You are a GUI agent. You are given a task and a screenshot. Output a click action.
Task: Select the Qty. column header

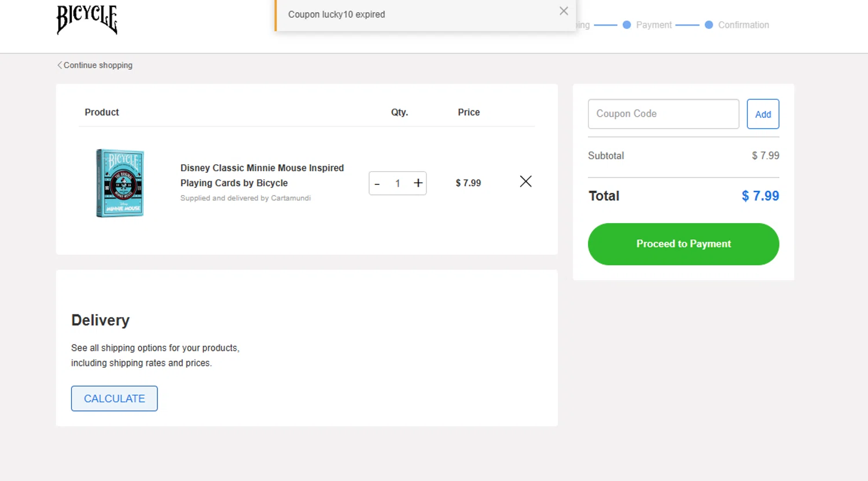(399, 112)
